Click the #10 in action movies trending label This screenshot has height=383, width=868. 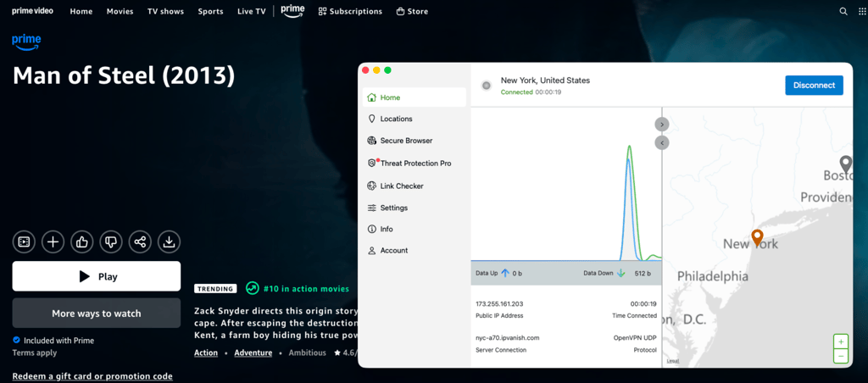[x=307, y=288]
